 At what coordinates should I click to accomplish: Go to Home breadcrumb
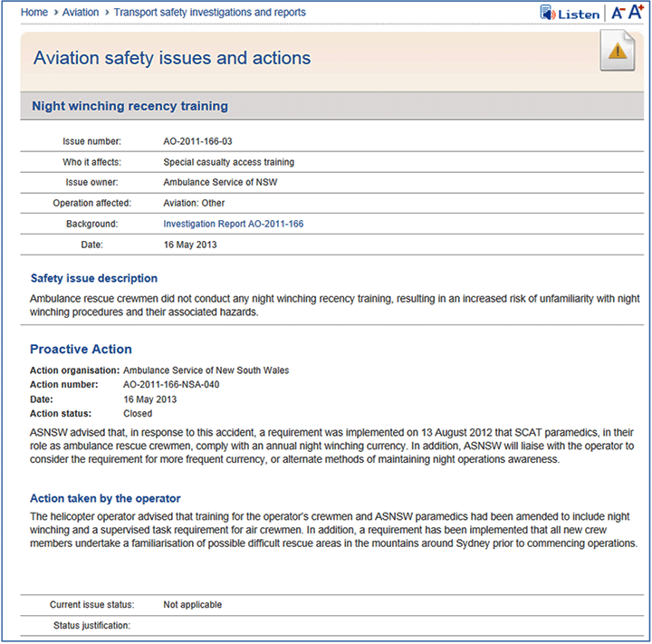pyautogui.click(x=34, y=13)
